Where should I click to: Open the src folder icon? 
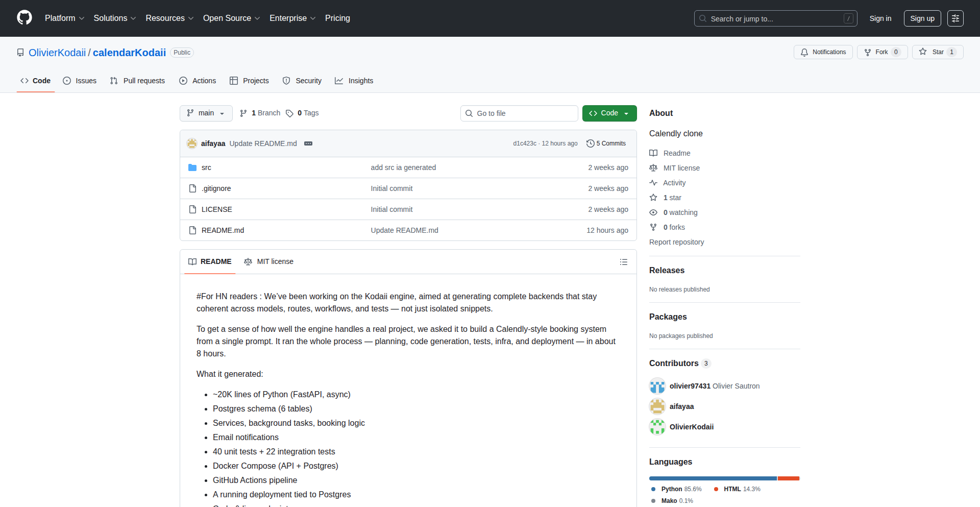tap(192, 167)
